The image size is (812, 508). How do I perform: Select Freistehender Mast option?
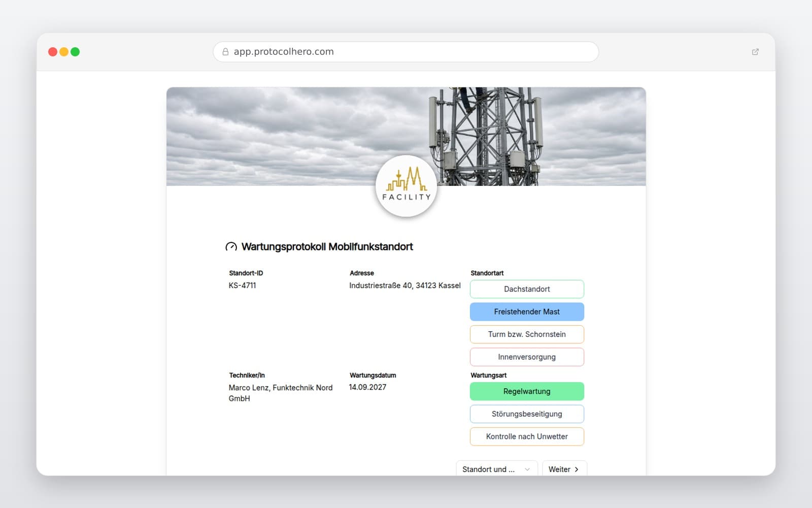click(527, 312)
